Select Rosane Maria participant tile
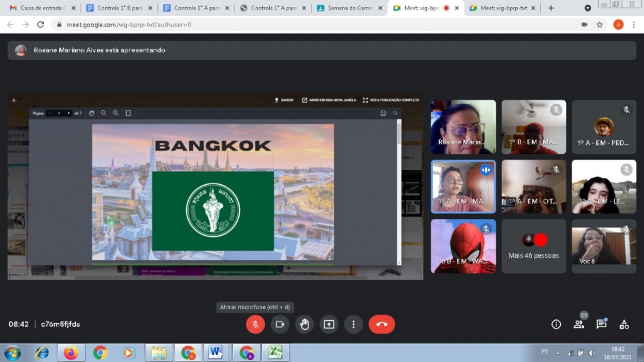The height and width of the screenshot is (362, 644). click(463, 127)
